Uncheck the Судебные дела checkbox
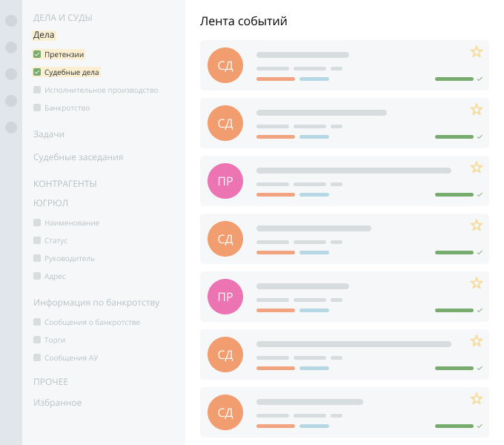504x445 pixels. point(37,72)
